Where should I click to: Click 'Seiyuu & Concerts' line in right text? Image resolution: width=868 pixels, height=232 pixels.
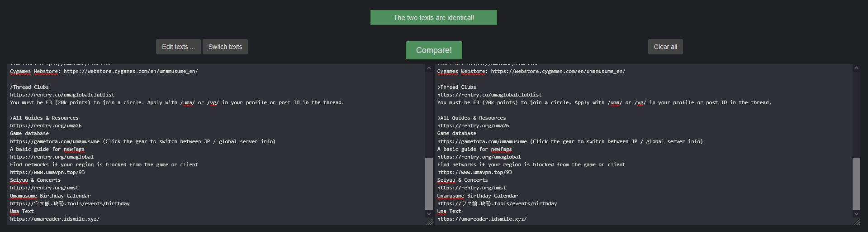tap(463, 180)
